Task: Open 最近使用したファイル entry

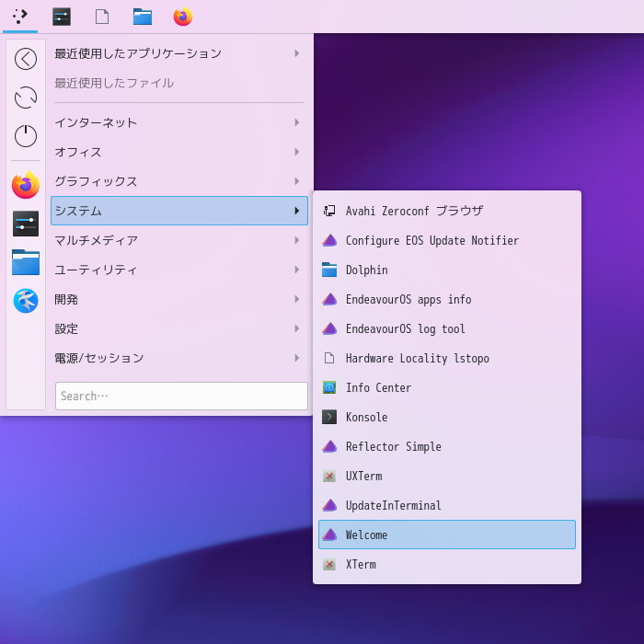Action: click(x=179, y=83)
